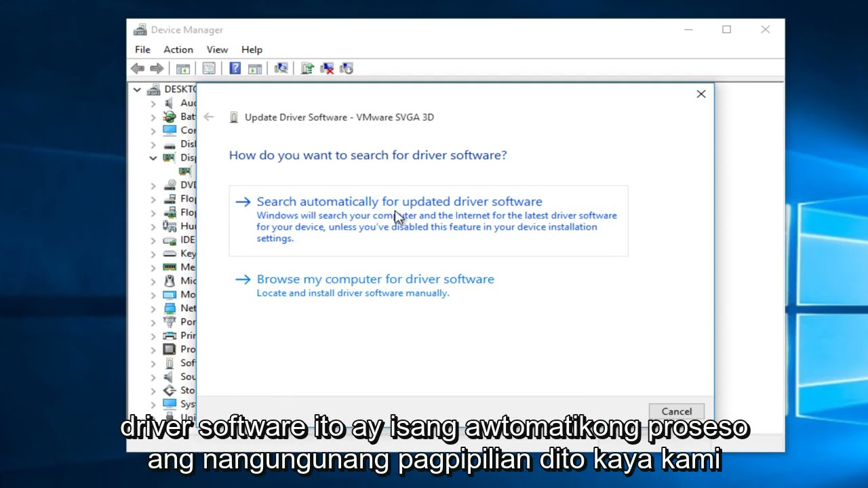Select the Memory devices chip icon
This screenshot has width=868, height=488.
click(170, 267)
